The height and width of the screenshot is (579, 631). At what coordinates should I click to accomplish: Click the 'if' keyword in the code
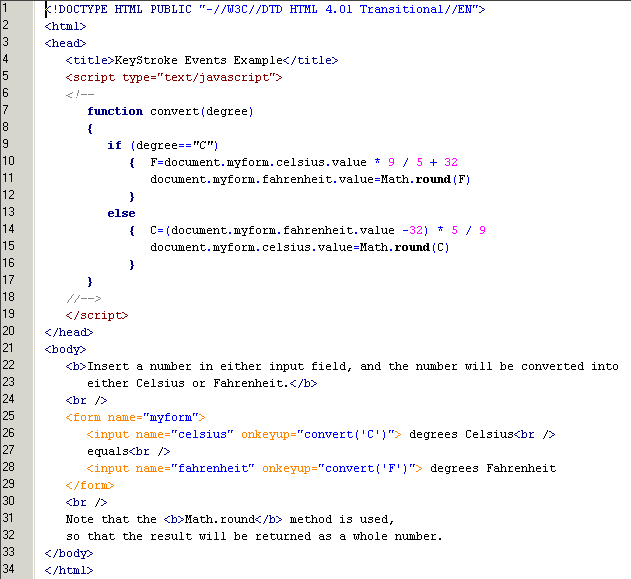pos(114,145)
